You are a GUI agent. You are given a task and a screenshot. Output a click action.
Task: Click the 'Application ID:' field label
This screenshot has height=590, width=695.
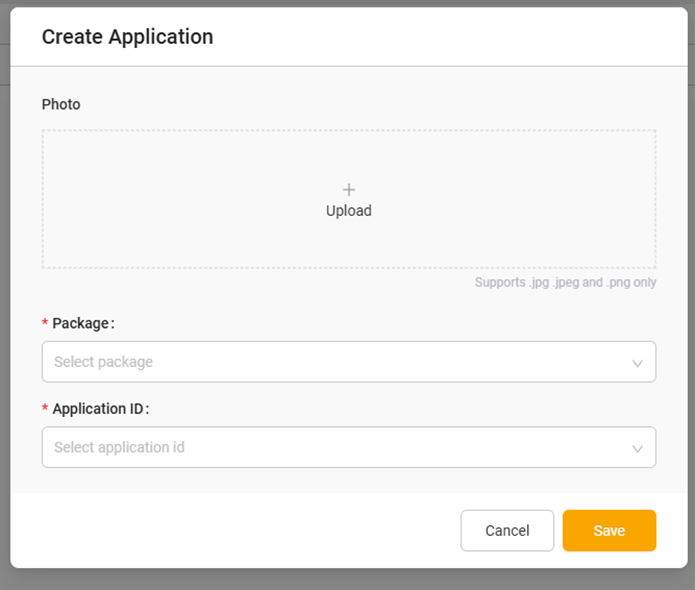coord(101,409)
